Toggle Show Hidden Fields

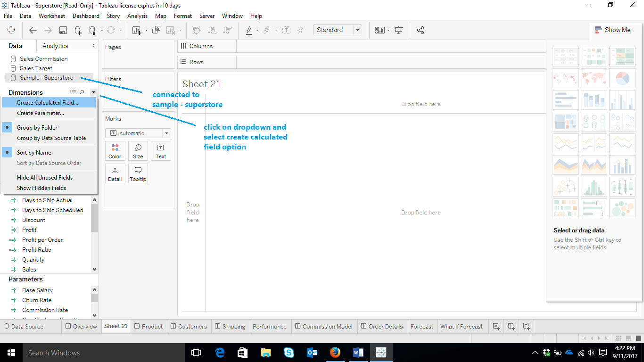click(42, 188)
